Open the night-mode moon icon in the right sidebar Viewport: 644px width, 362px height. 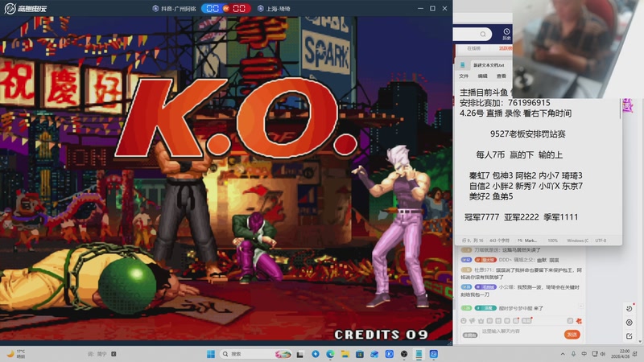pyautogui.click(x=630, y=308)
